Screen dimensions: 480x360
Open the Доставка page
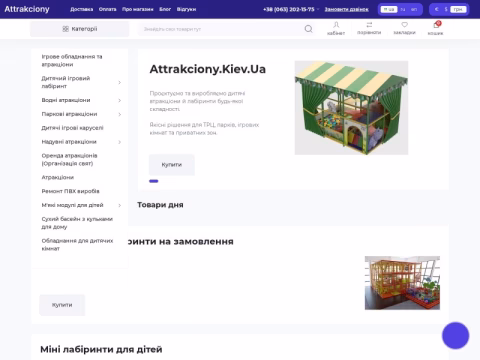point(82,9)
